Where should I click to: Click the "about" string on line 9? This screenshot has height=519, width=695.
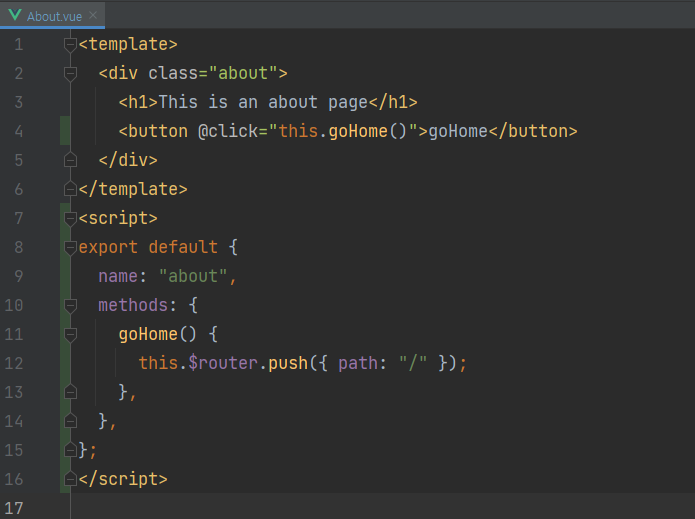(193, 276)
